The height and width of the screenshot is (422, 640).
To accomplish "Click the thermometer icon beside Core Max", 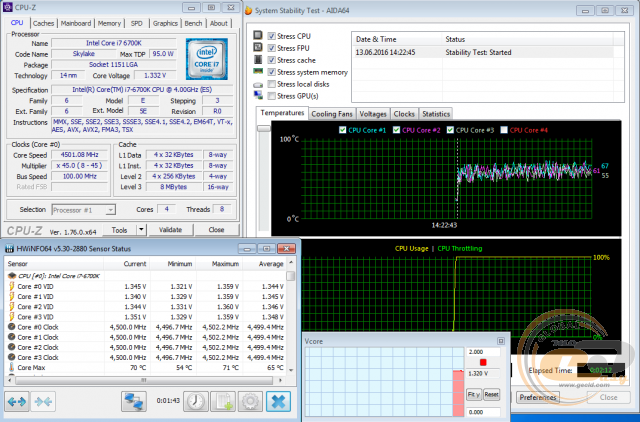I will (11, 367).
